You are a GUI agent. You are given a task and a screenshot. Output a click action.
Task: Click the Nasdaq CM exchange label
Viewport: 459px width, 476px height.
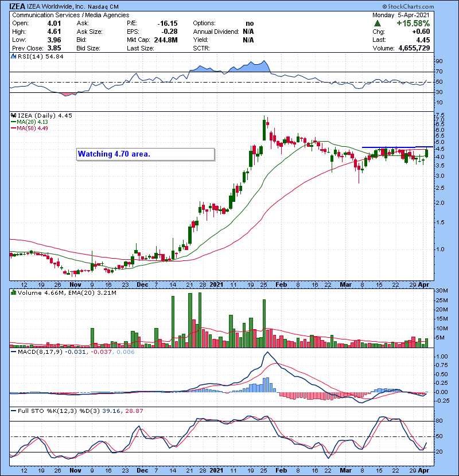click(x=103, y=7)
